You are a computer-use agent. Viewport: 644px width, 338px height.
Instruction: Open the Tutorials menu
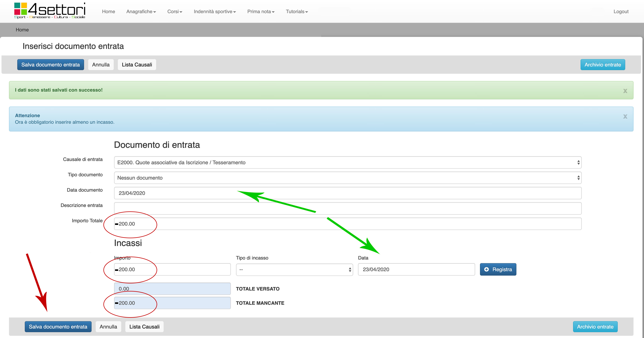click(297, 11)
